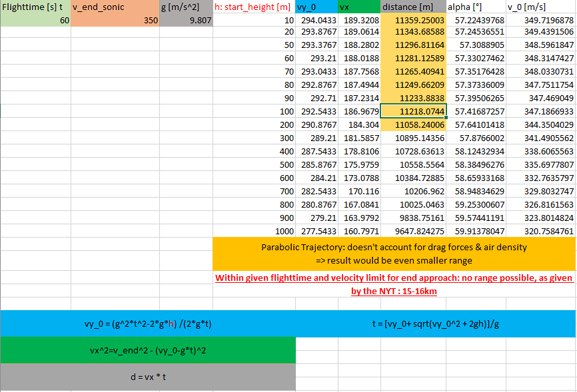577x392 pixels.
Task: Select distance cell 10206.962
Action: (414, 191)
